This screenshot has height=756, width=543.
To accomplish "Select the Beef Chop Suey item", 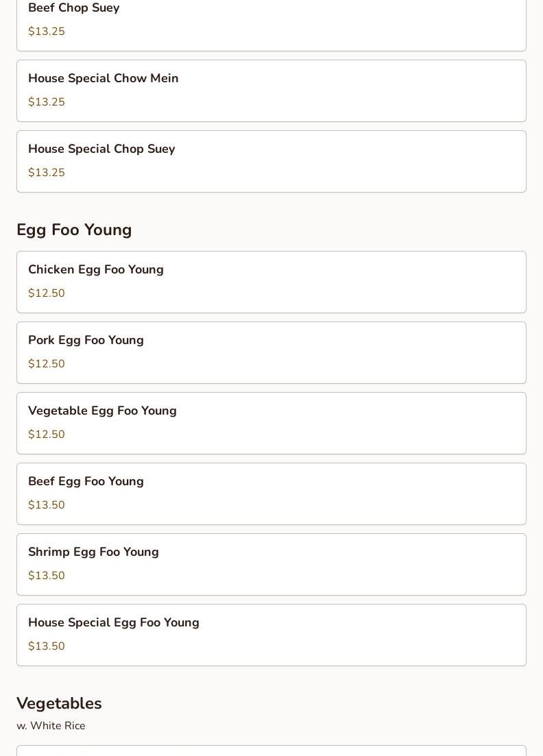I will 74,8.
